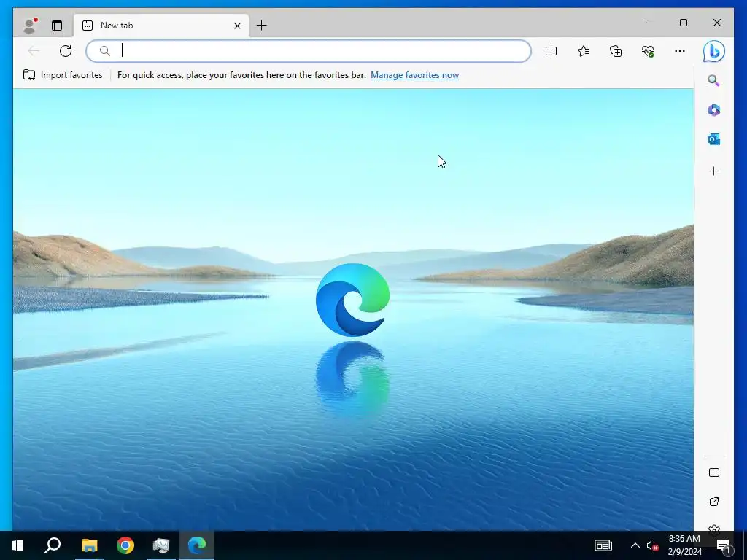Focus the address bar search field
The width and height of the screenshot is (747, 560).
click(309, 51)
